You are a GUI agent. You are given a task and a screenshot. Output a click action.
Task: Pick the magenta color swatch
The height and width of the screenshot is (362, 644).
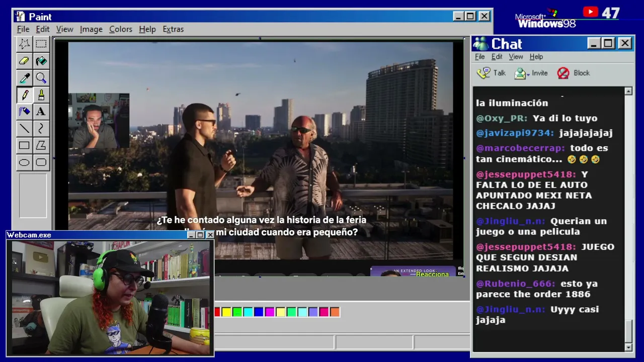click(270, 312)
